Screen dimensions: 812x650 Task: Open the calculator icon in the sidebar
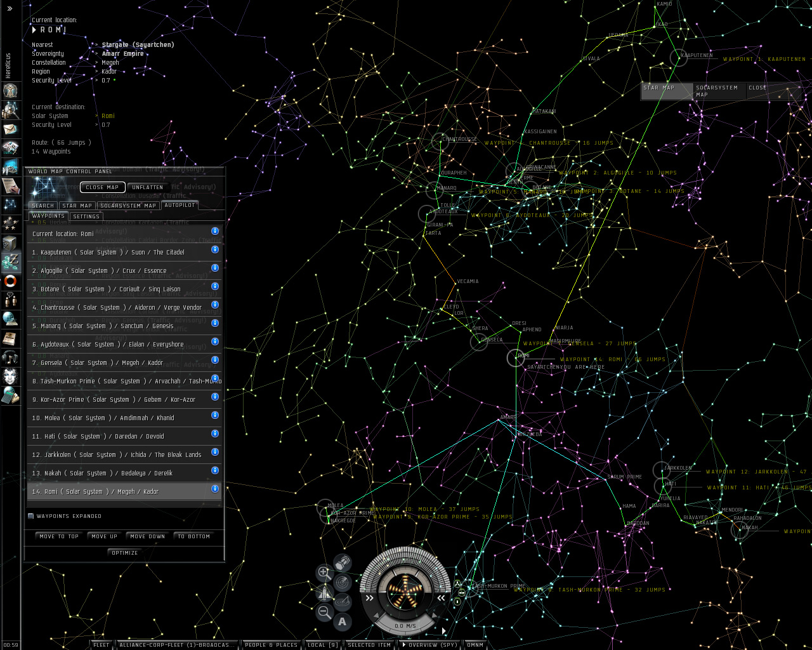(x=10, y=395)
